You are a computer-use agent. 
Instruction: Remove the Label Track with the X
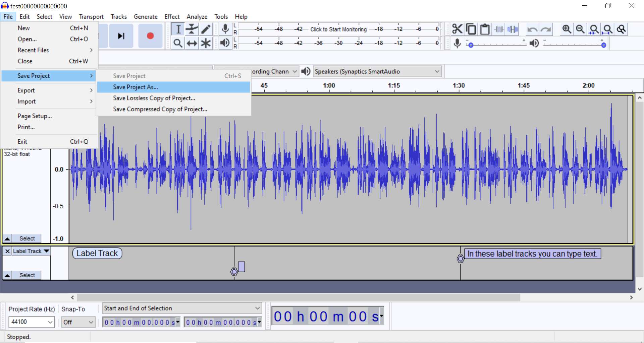coord(7,251)
